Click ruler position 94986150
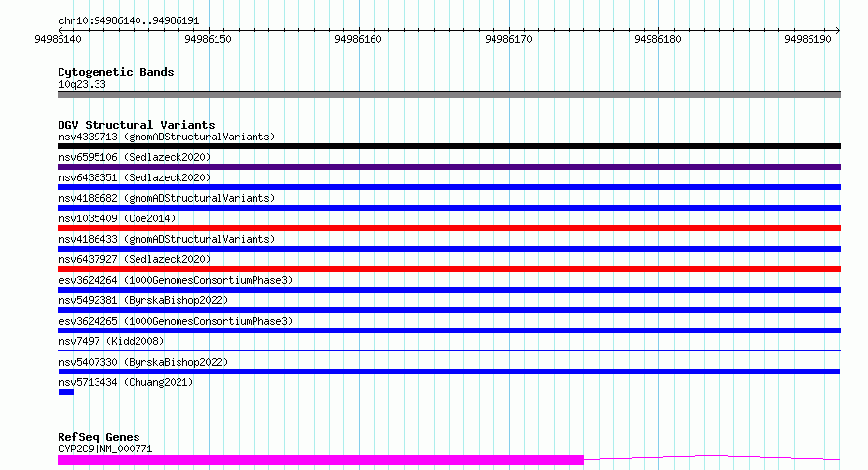This screenshot has height=470, width=868. click(x=208, y=39)
